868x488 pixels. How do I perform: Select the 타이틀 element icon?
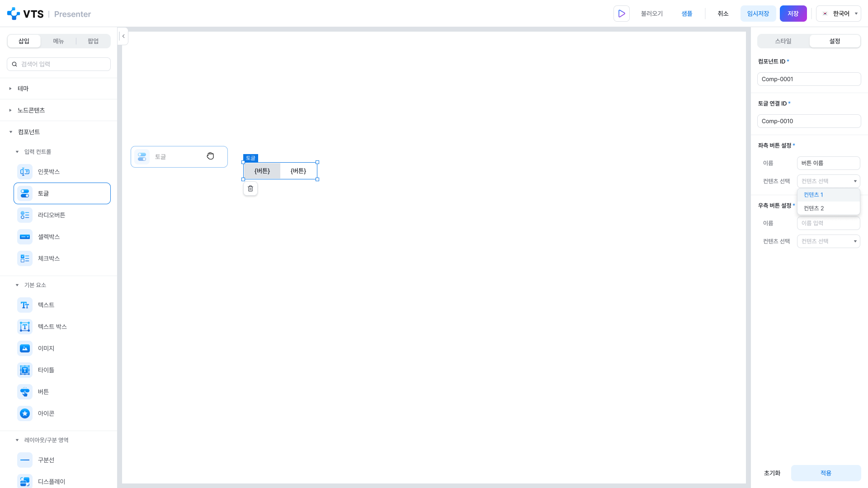pyautogui.click(x=25, y=370)
